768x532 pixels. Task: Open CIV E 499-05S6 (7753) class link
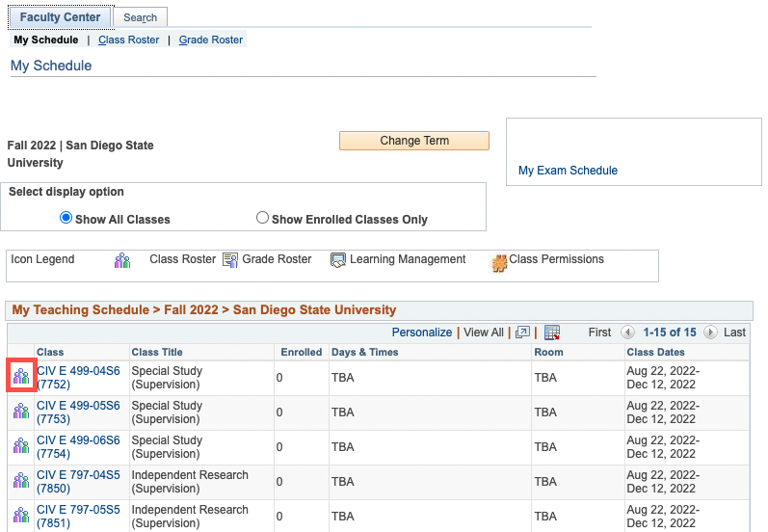(78, 412)
